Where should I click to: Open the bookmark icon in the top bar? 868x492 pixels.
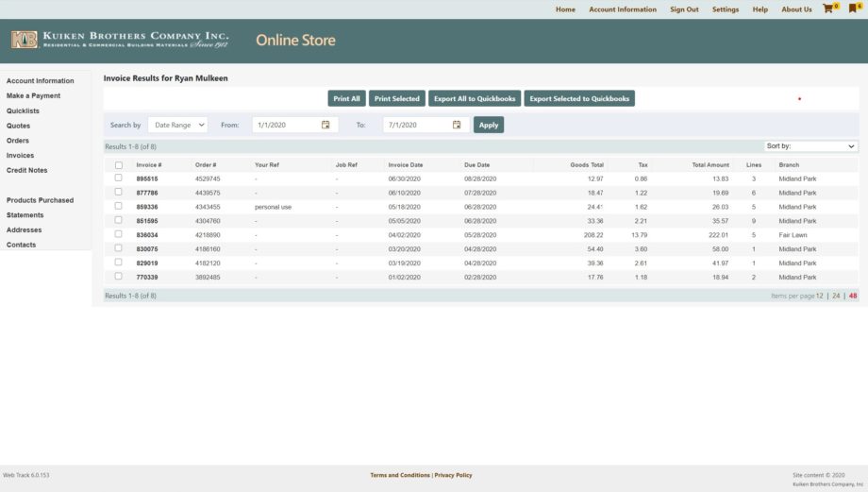[x=853, y=8]
